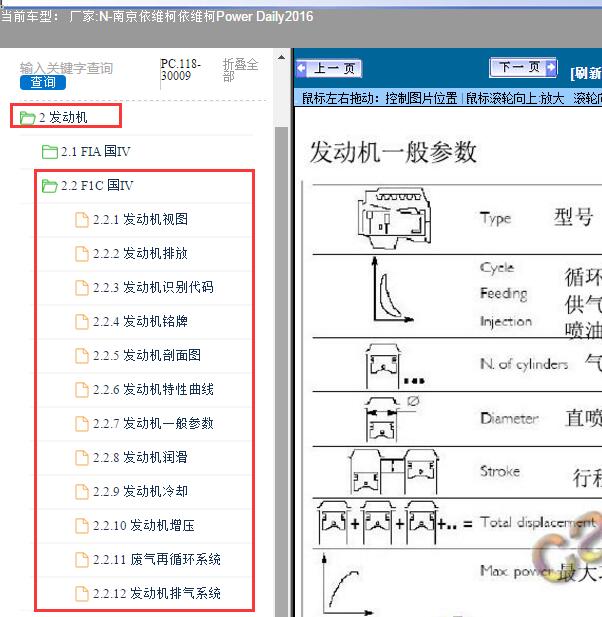Click the engine Type illustration
The height and width of the screenshot is (617, 602).
(x=394, y=218)
